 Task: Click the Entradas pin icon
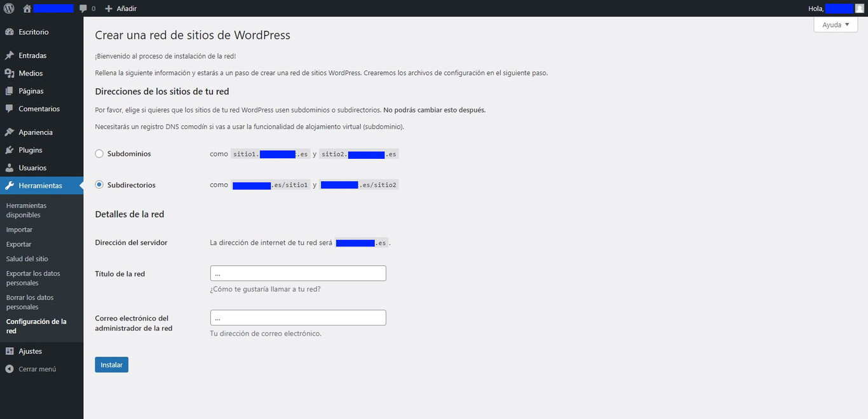(10, 55)
